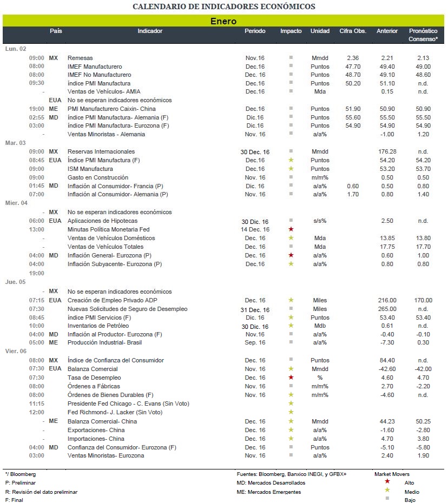Click the yellow star for Inventarios de Petróleo

(291, 326)
